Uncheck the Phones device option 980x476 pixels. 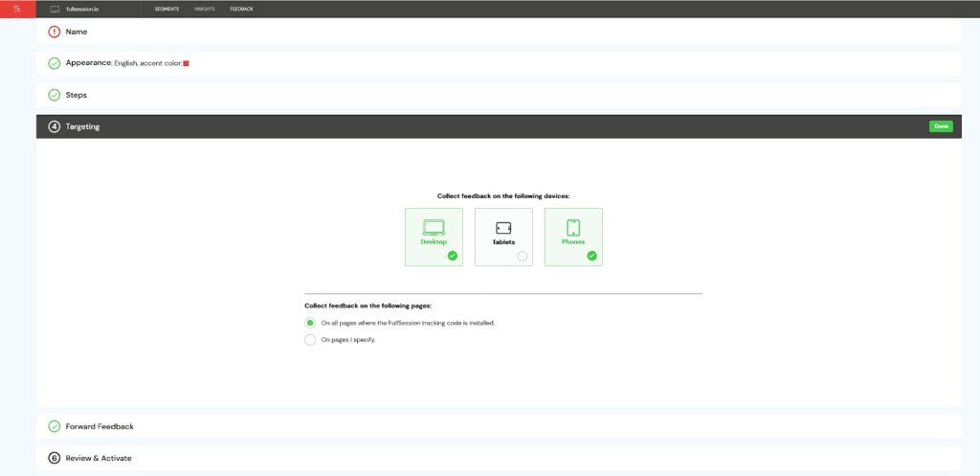click(x=573, y=237)
